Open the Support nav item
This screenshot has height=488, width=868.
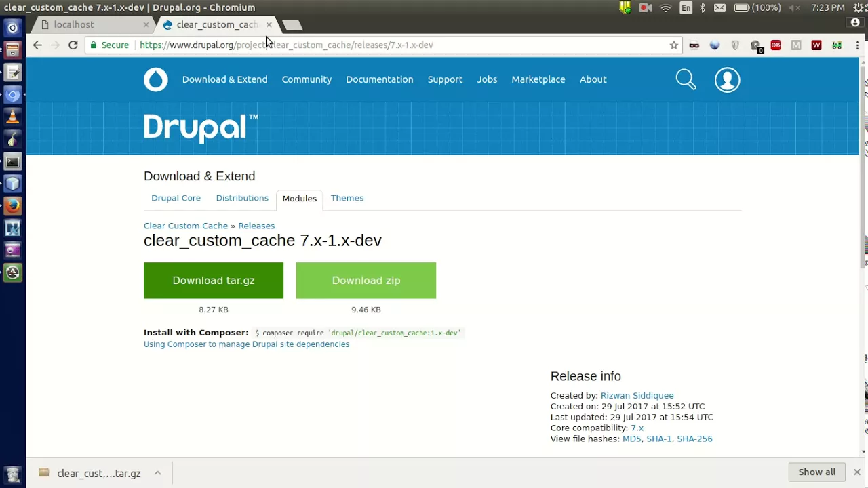click(445, 79)
